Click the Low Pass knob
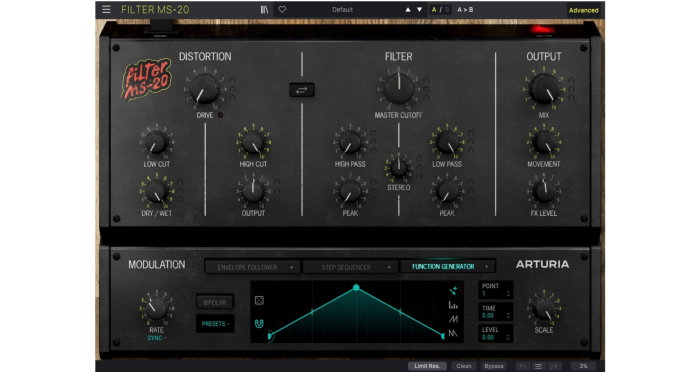This screenshot has height=372, width=700. coord(447,142)
